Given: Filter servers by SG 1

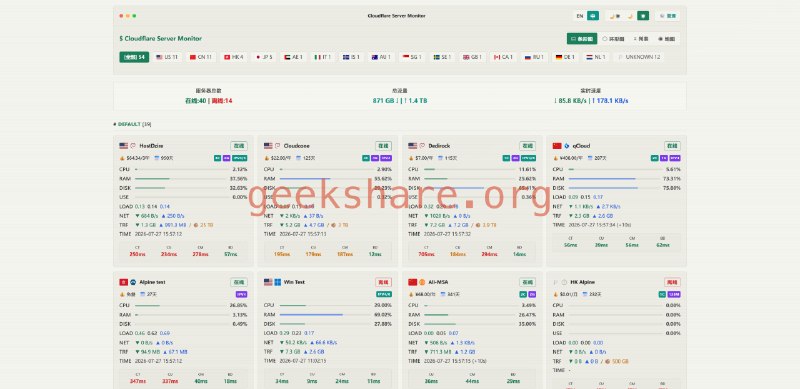Looking at the screenshot, I should [x=412, y=57].
